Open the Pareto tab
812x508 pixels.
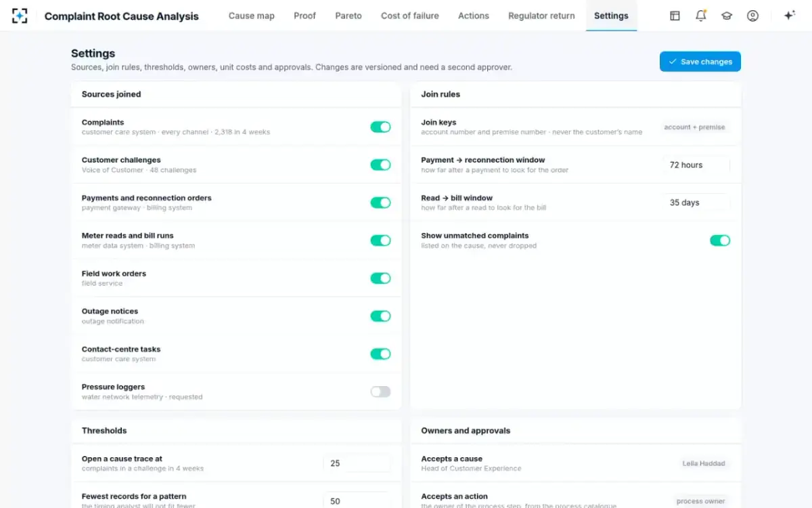pyautogui.click(x=348, y=16)
